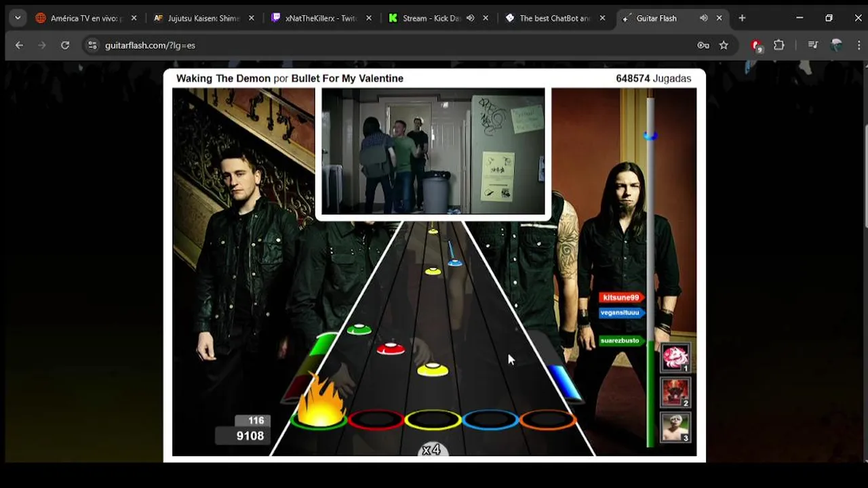This screenshot has height=488, width=868.
Task: Close the América TV en vivo tab
Action: (x=134, y=18)
